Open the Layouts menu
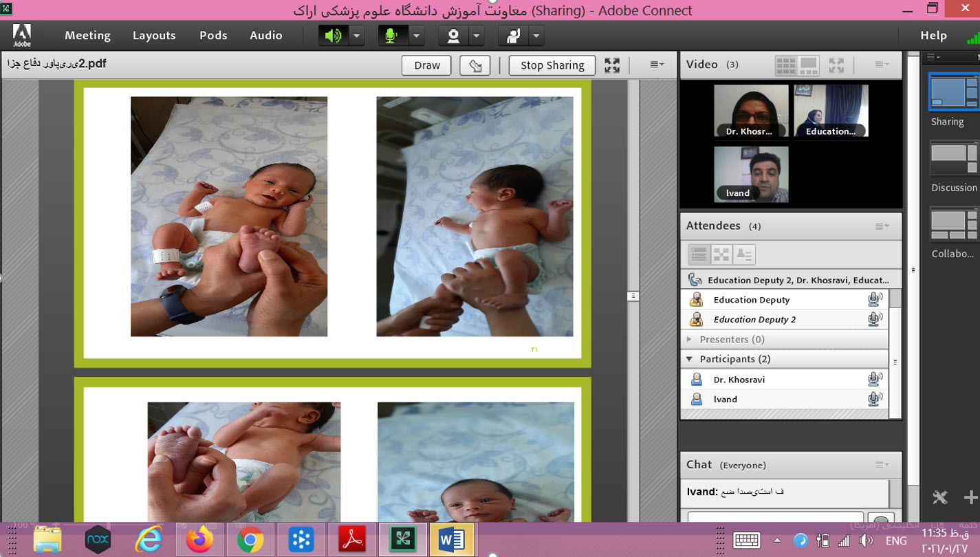 [x=154, y=35]
